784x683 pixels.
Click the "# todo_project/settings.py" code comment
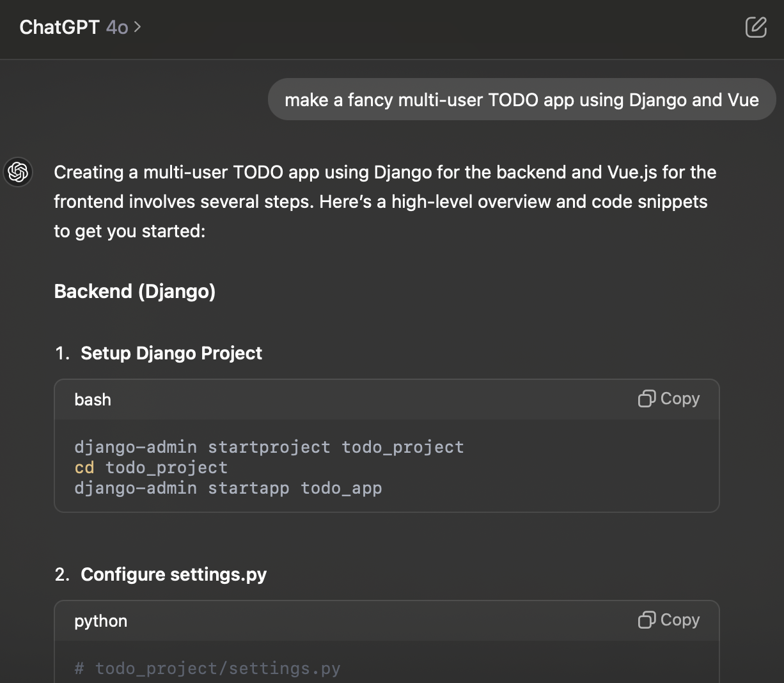coord(207,668)
